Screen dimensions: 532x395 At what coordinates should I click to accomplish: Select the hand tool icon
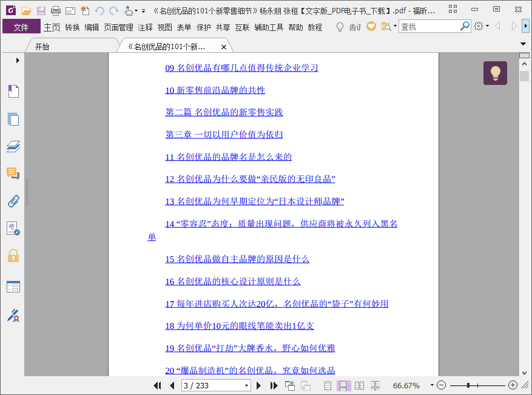[128, 11]
